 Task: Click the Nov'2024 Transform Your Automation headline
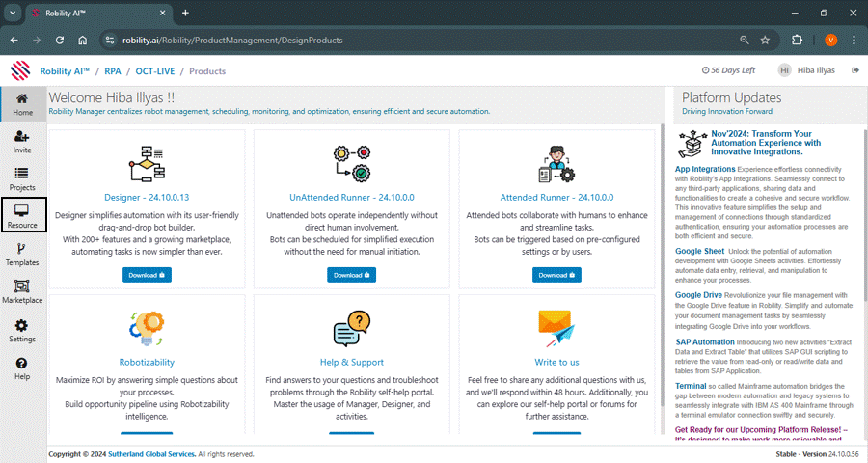click(x=766, y=143)
